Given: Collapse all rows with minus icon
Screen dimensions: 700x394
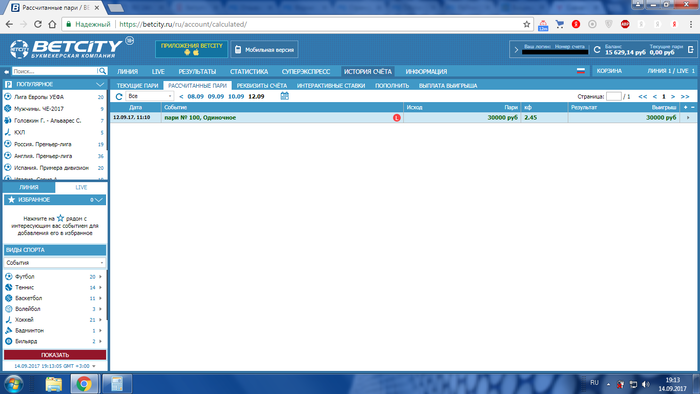Looking at the screenshot, I should click(x=693, y=107).
